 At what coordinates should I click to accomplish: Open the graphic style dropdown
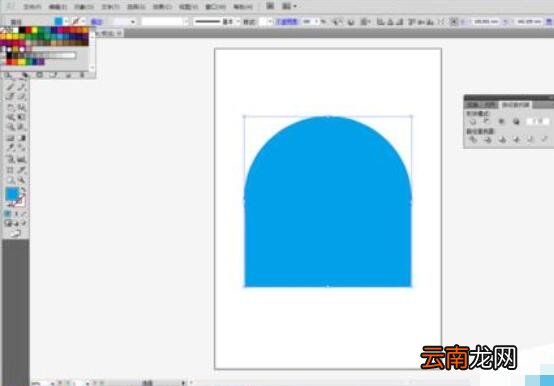click(x=270, y=22)
